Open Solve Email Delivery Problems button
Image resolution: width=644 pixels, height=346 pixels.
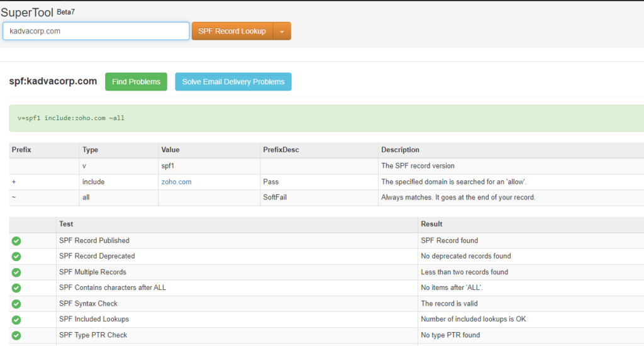point(233,82)
